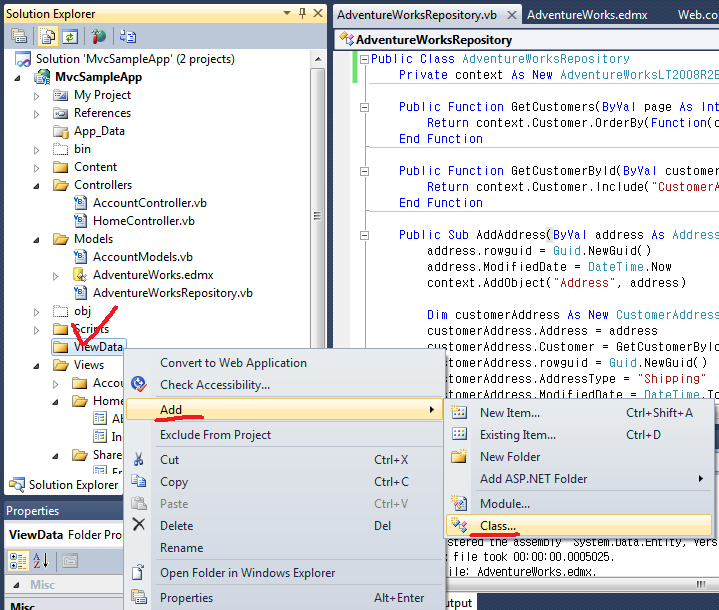Choose Existing Item from Add submenu
Viewport: 719px width, 610px height.
[579, 435]
